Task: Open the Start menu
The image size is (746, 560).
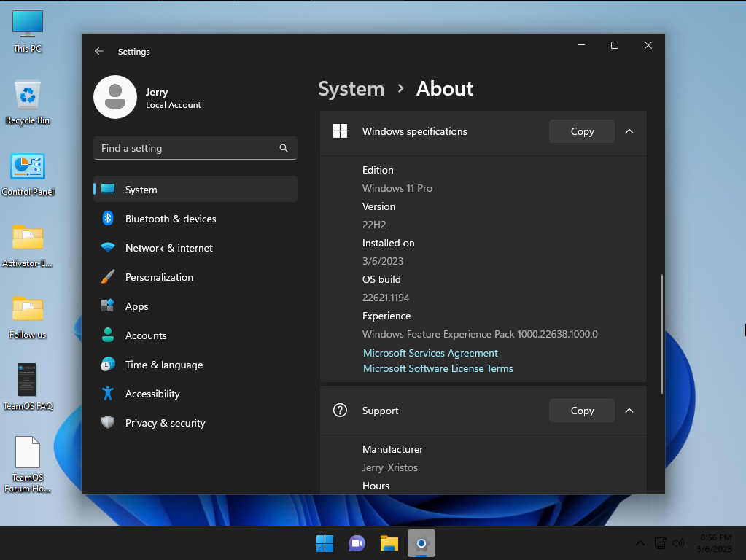Action: [325, 543]
